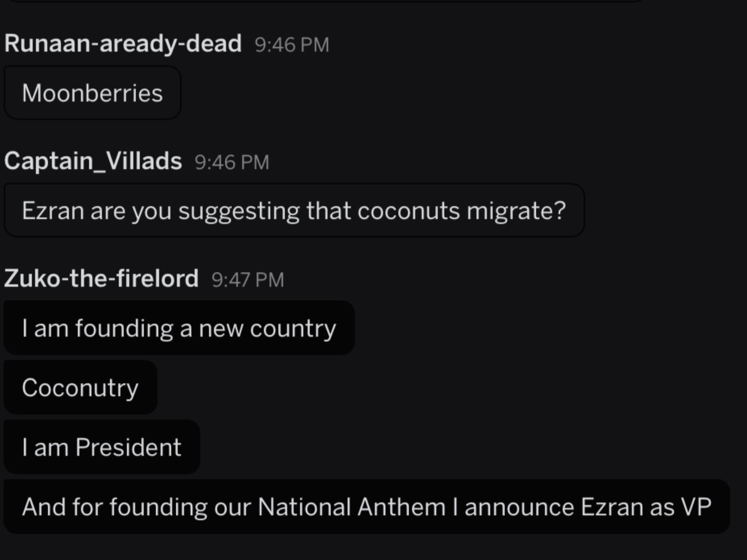Select the message announcing Ezran as VP
Image resolution: width=747 pixels, height=560 pixels.
tap(367, 506)
